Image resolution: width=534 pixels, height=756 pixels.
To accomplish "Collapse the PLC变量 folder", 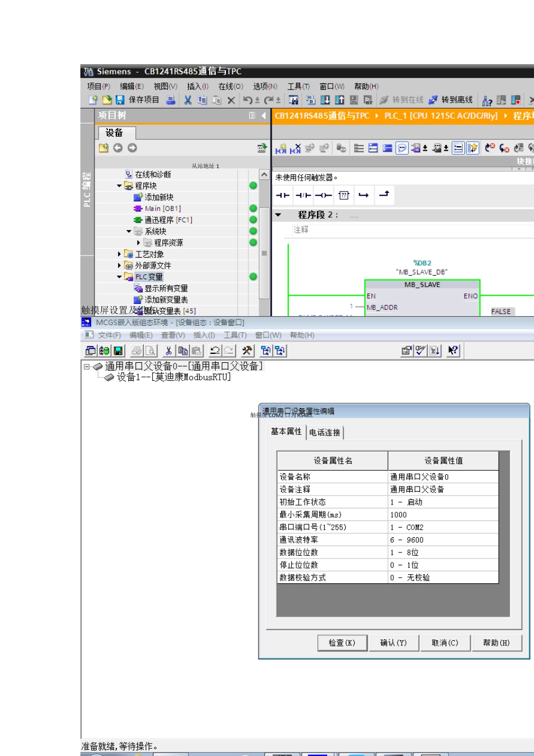I will tap(119, 277).
